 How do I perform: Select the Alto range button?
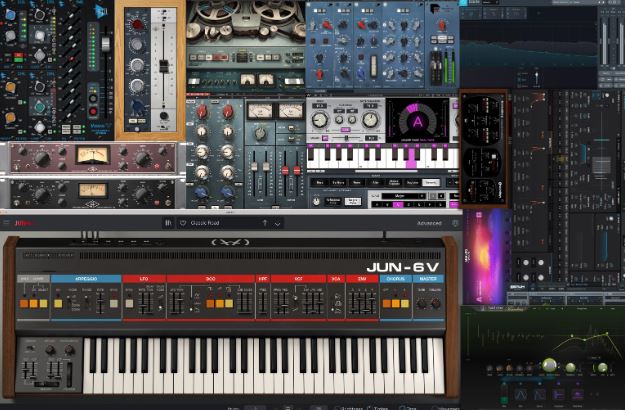click(375, 182)
